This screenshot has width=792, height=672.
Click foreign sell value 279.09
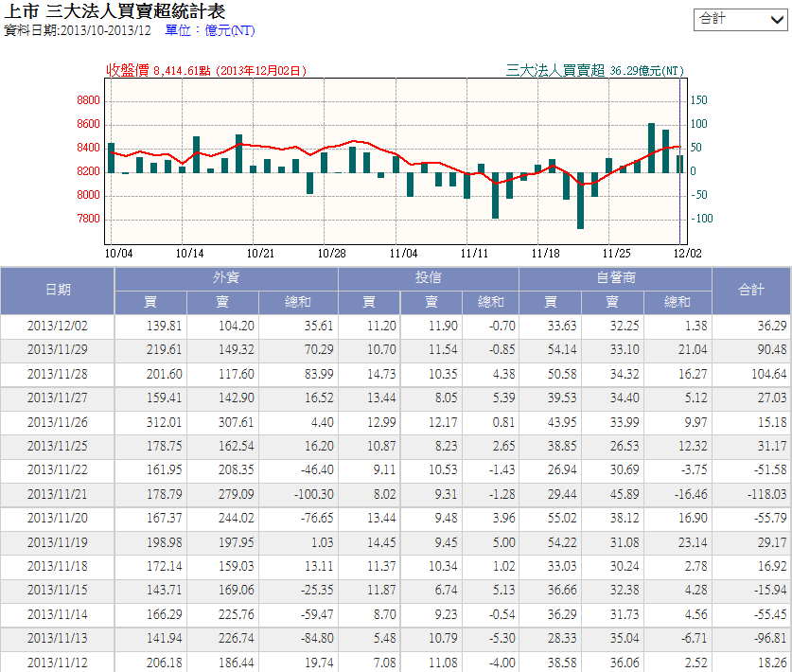[x=236, y=495]
